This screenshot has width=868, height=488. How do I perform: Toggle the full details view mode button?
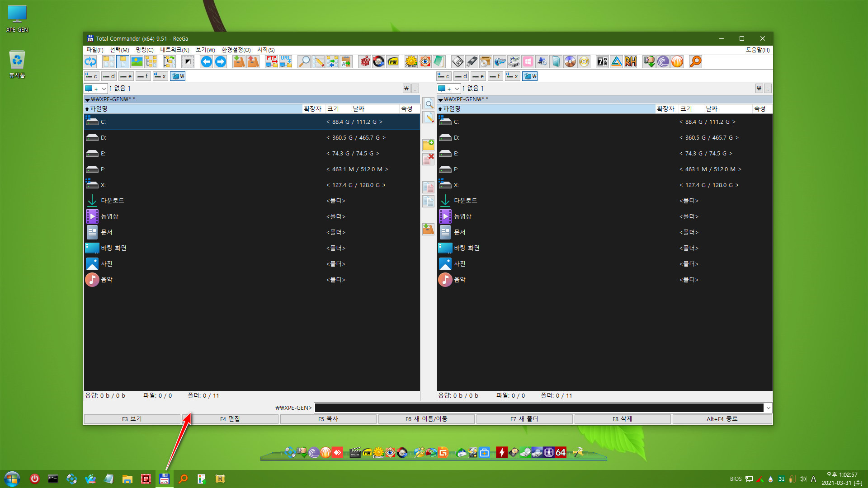tap(123, 61)
